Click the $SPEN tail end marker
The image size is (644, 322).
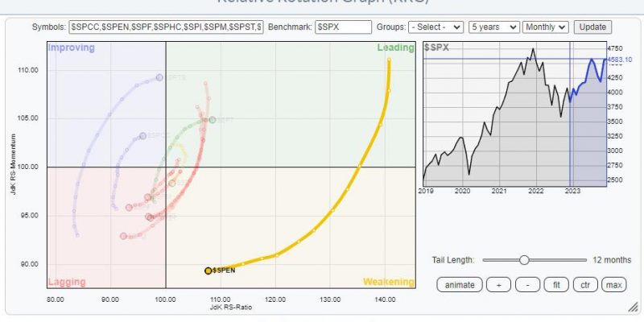tap(208, 270)
